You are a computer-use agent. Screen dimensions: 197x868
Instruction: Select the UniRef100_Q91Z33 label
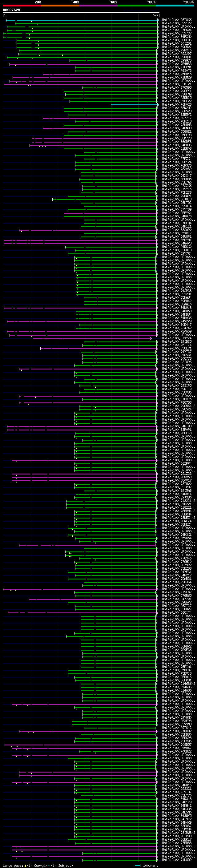(x=177, y=474)
